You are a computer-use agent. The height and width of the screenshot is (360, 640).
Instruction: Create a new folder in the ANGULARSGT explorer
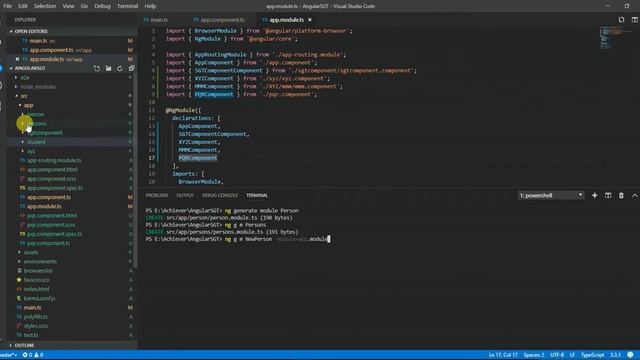(x=108, y=69)
